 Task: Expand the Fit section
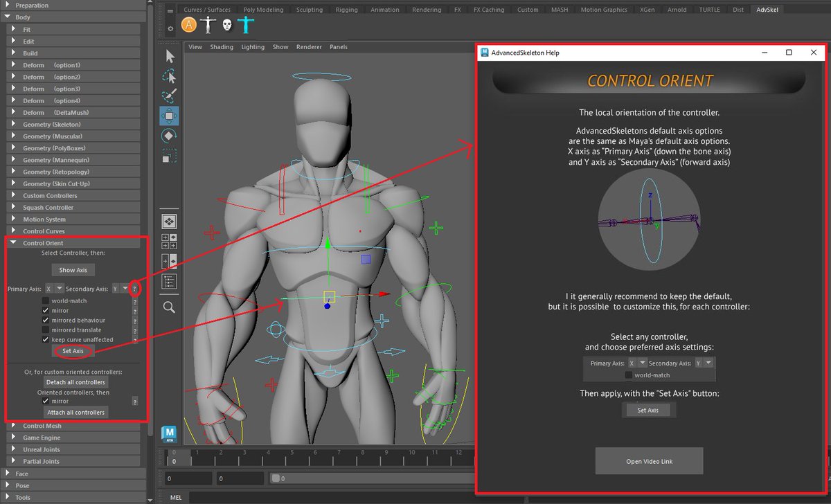(x=73, y=30)
